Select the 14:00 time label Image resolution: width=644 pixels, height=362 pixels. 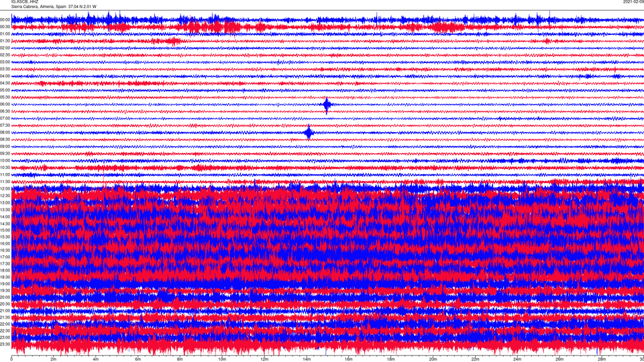click(5, 217)
